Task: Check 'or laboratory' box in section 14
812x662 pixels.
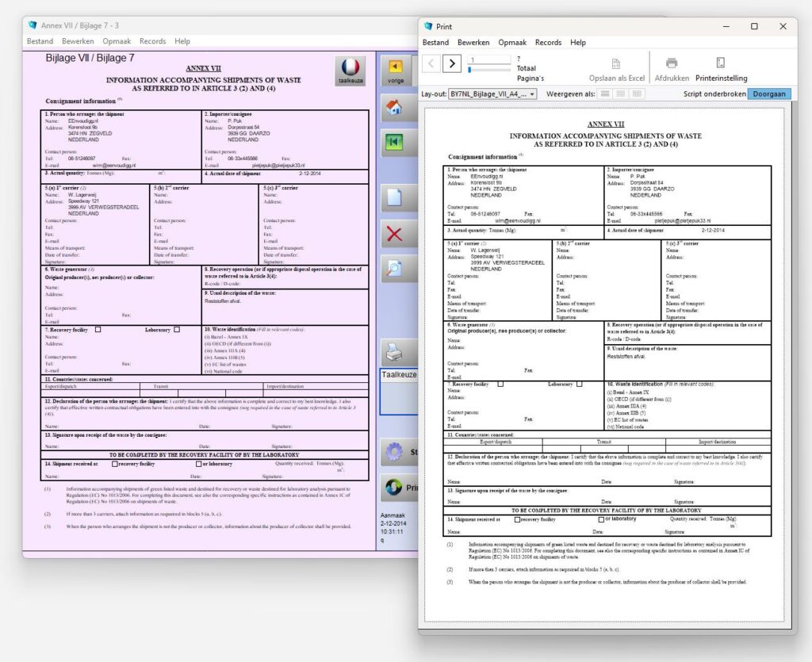Action: click(197, 464)
